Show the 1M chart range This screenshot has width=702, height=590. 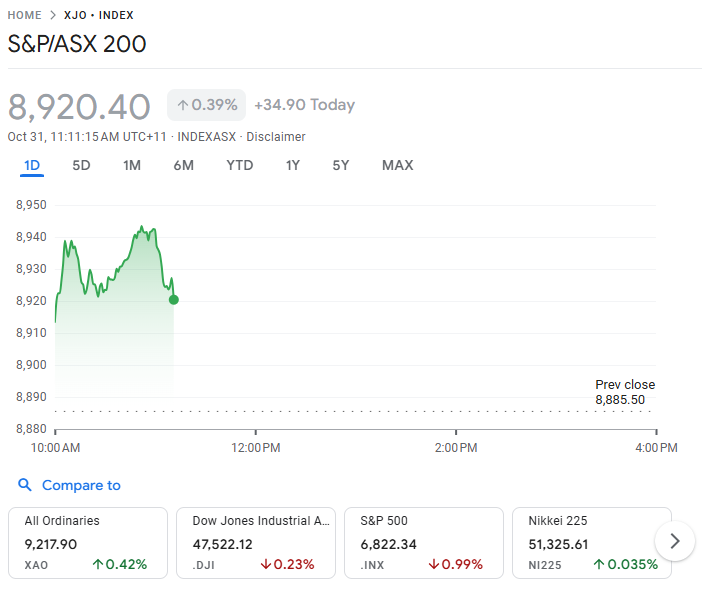(x=132, y=165)
